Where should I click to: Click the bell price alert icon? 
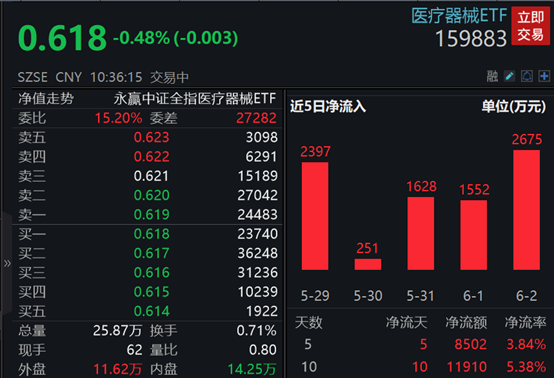[526, 76]
